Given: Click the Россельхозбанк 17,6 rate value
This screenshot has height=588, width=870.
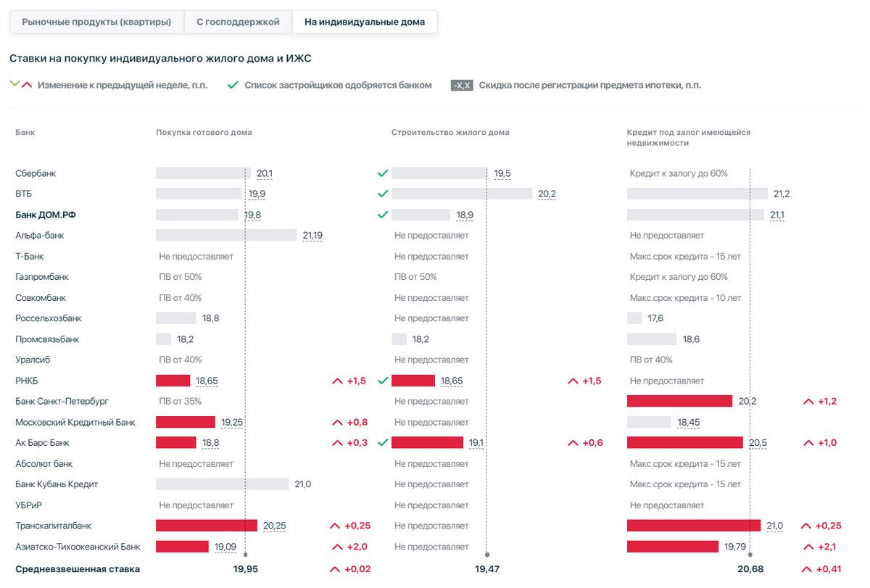Looking at the screenshot, I should [x=655, y=318].
